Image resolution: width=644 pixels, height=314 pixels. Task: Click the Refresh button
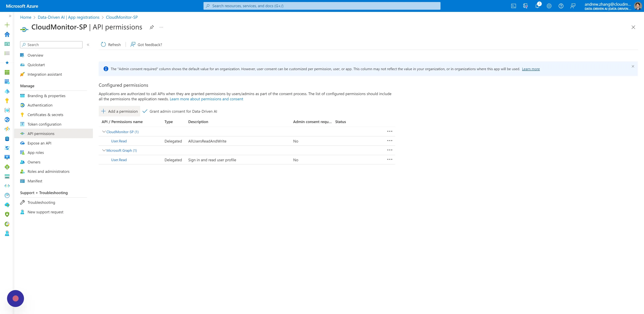(111, 45)
